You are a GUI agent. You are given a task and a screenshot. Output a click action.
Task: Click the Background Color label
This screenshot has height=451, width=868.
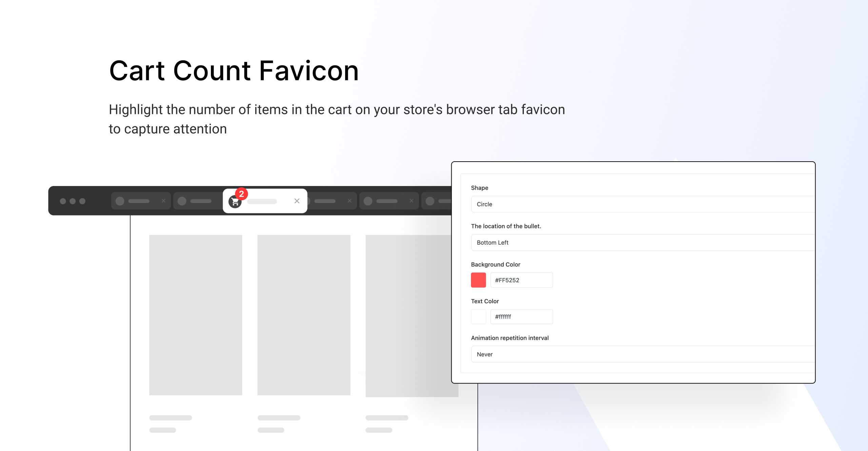[x=495, y=265]
